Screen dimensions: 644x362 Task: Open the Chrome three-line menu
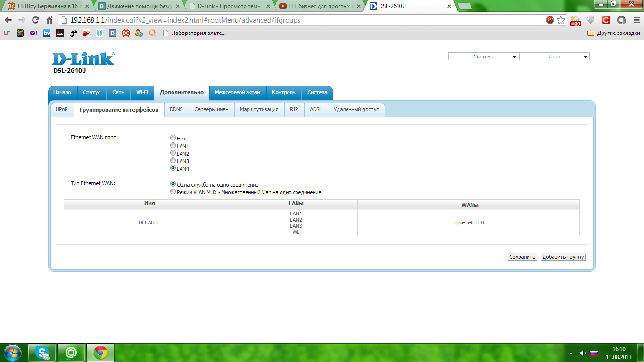(636, 20)
